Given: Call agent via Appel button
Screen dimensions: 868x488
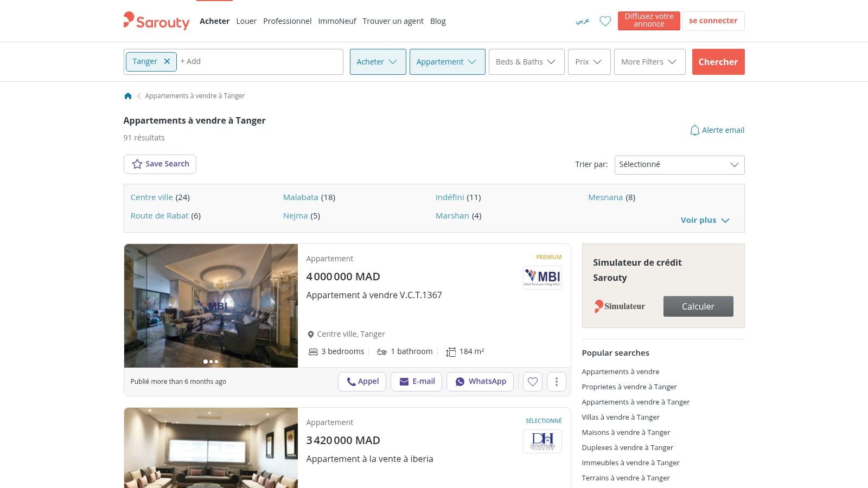Looking at the screenshot, I should point(362,382).
